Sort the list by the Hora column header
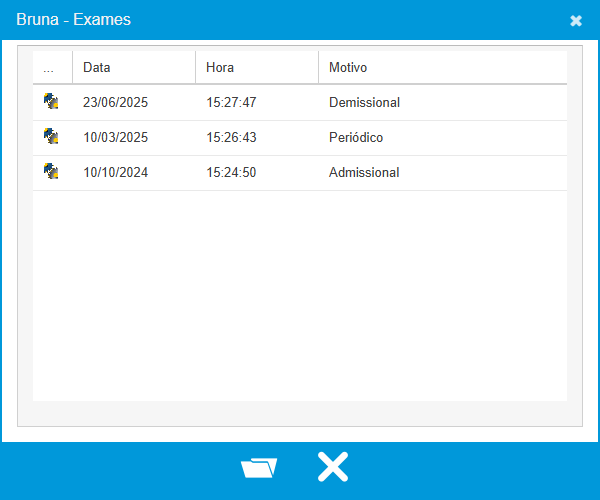Viewport: 600px width, 500px height. (x=220, y=68)
